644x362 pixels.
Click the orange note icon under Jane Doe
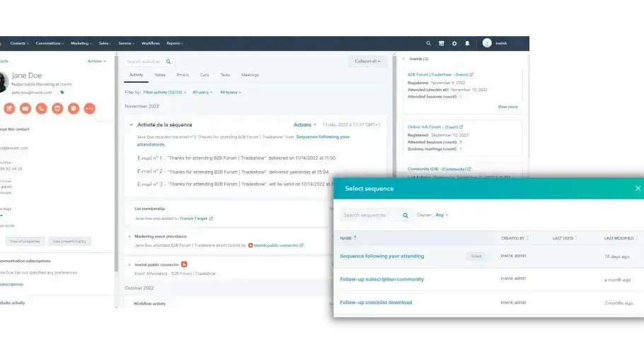pyautogui.click(x=9, y=108)
